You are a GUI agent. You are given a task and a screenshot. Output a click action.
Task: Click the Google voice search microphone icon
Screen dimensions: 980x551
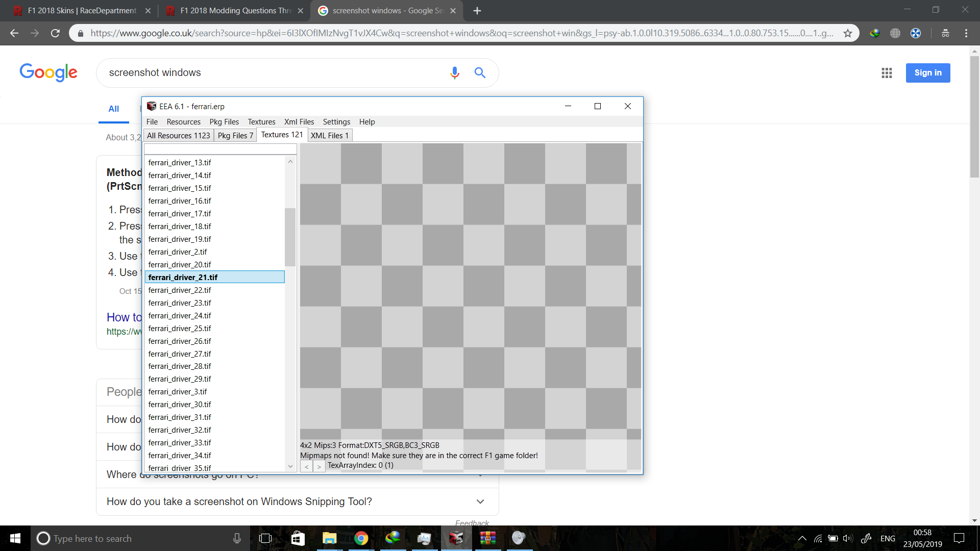tap(454, 73)
